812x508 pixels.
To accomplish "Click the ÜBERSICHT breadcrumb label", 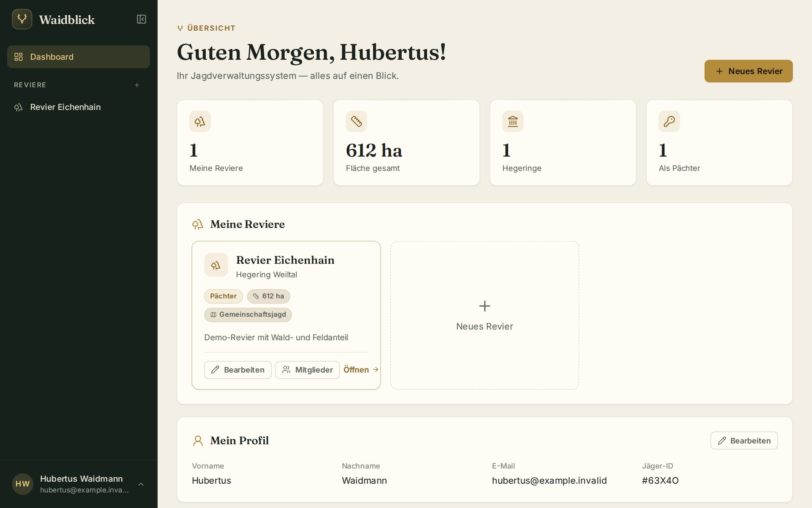I will pos(211,28).
